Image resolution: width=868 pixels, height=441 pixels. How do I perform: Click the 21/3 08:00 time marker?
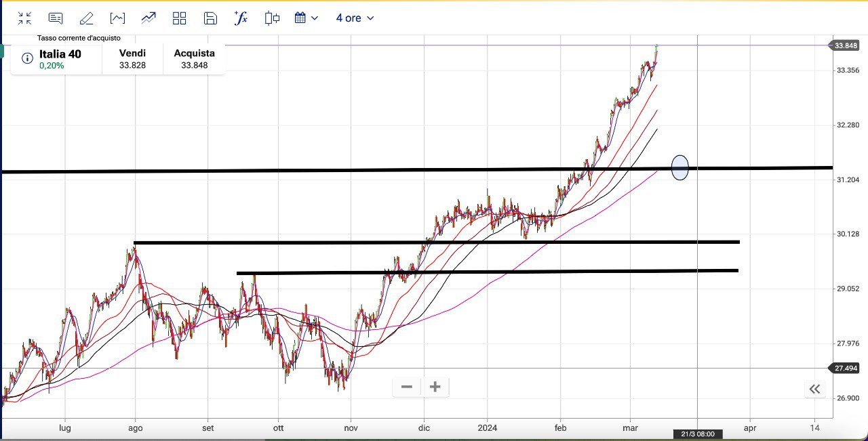pyautogui.click(x=698, y=434)
